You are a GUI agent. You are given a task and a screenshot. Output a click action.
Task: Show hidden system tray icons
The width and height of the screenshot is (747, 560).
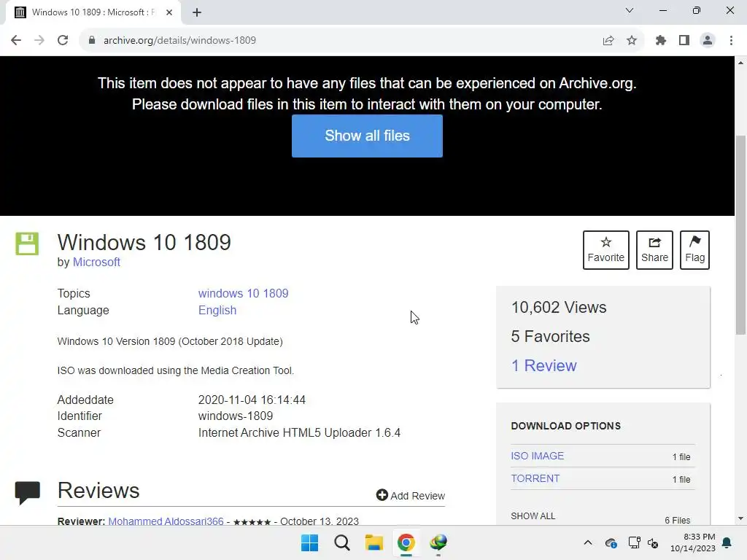tap(588, 542)
